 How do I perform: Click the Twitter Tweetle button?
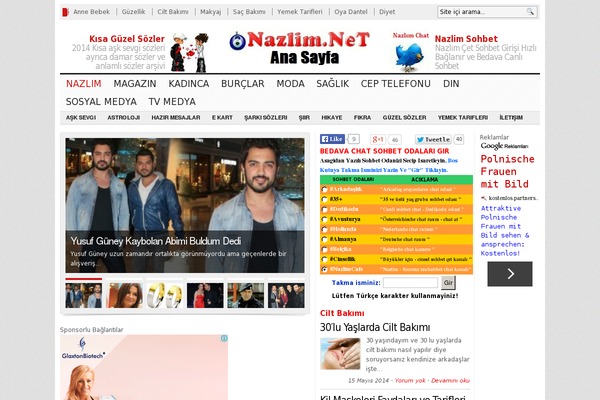point(433,139)
